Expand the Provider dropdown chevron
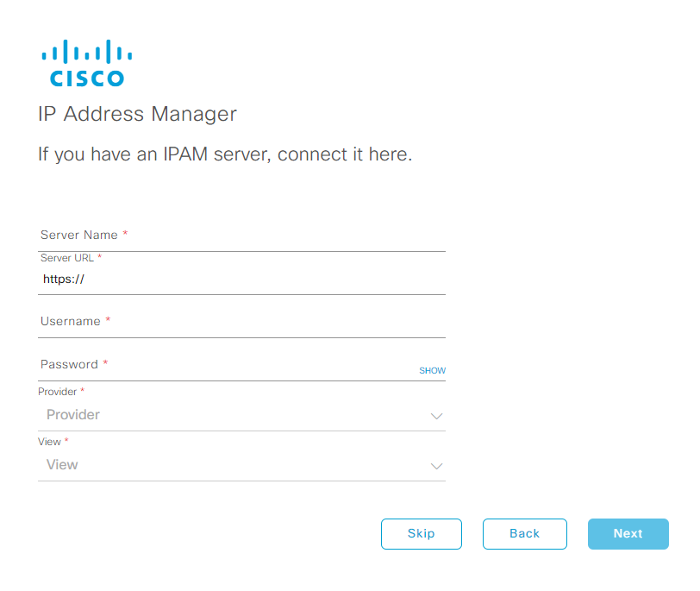 click(x=436, y=416)
